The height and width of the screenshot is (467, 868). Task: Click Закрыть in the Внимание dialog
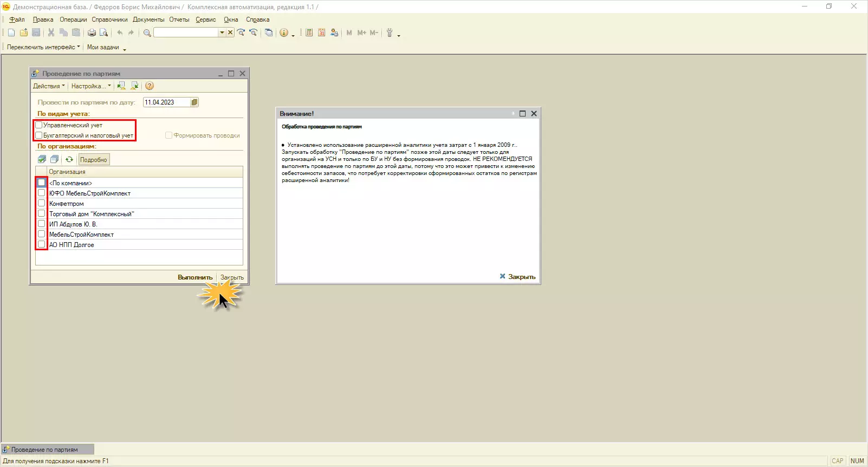pos(517,276)
